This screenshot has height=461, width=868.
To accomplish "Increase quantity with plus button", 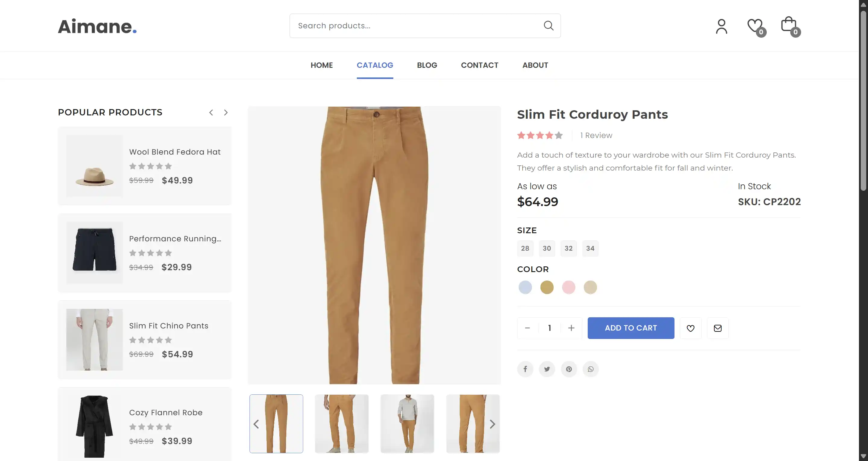I will (571, 328).
